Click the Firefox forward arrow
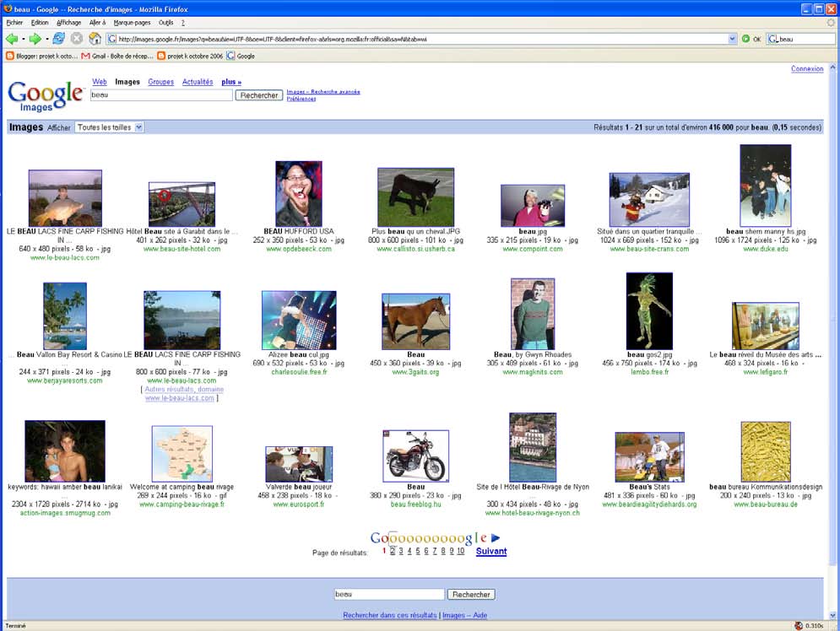Screen dimensions: 840x631 tap(35, 39)
